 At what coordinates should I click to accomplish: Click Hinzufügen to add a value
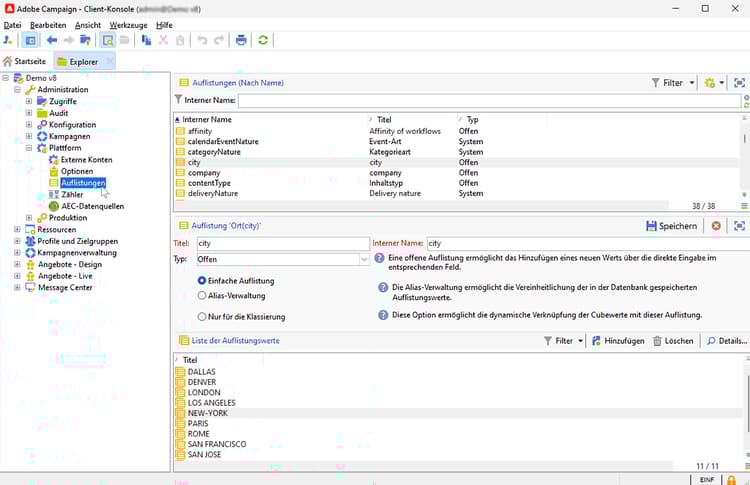(x=617, y=341)
